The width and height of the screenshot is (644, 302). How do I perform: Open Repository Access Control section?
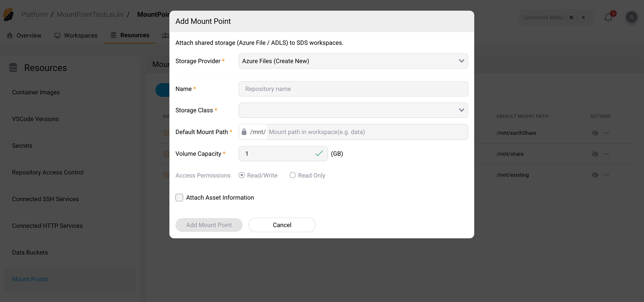tap(48, 172)
